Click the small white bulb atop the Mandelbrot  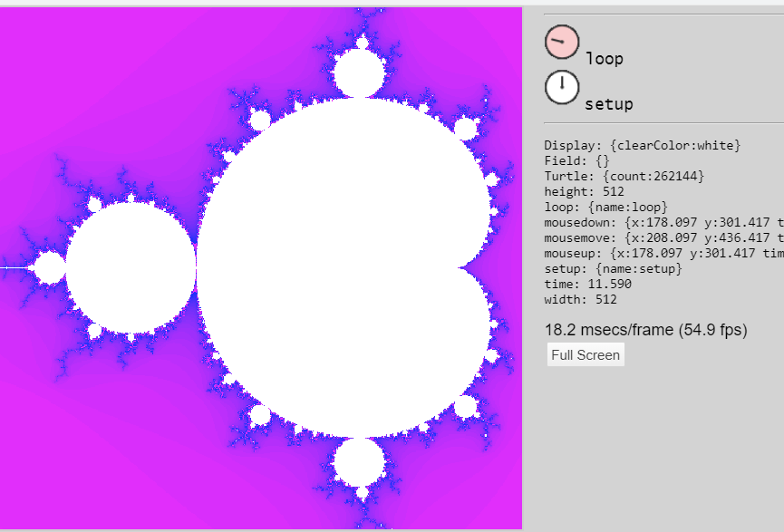[x=358, y=73]
